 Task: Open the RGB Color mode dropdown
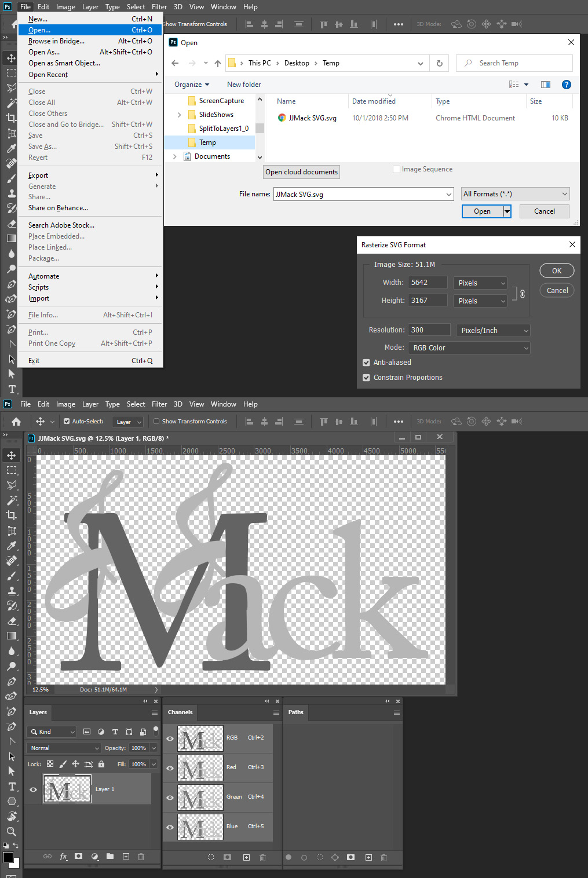pyautogui.click(x=468, y=347)
